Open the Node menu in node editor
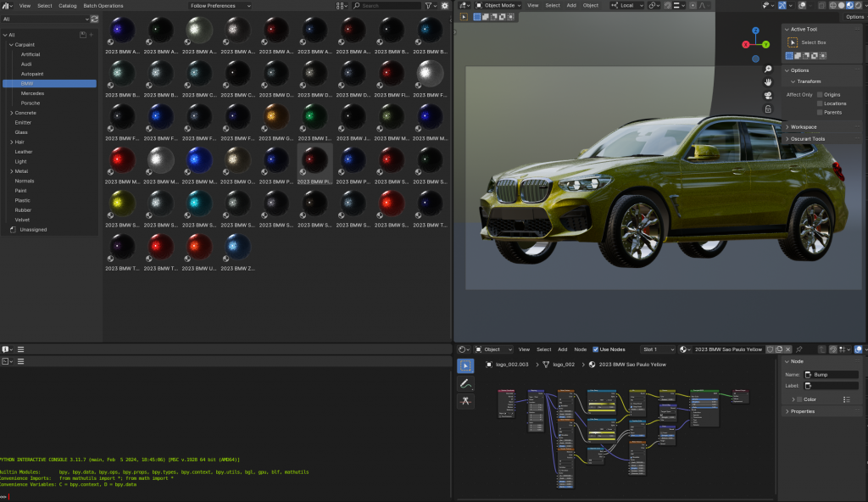Viewport: 868px width, 502px height. point(580,349)
